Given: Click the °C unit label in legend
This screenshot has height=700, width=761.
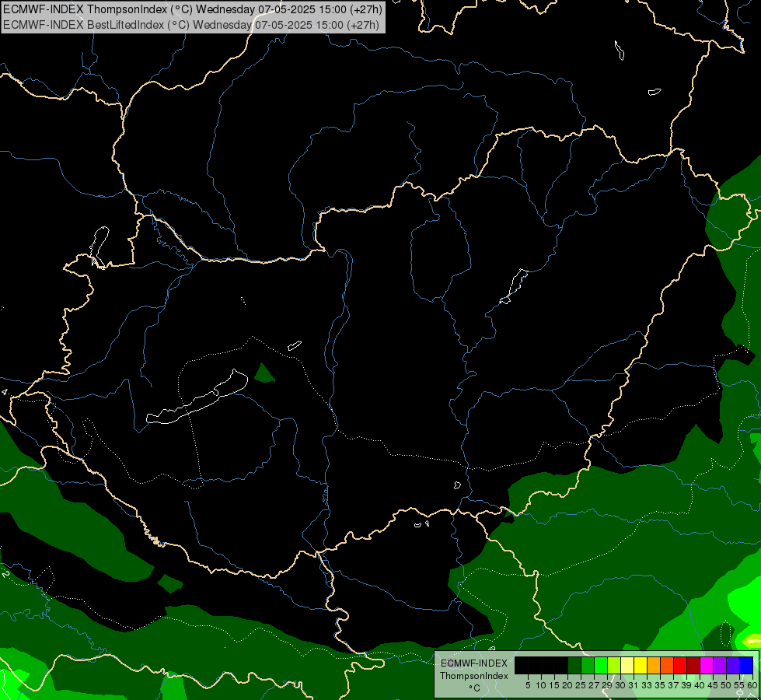Looking at the screenshot, I should [474, 688].
